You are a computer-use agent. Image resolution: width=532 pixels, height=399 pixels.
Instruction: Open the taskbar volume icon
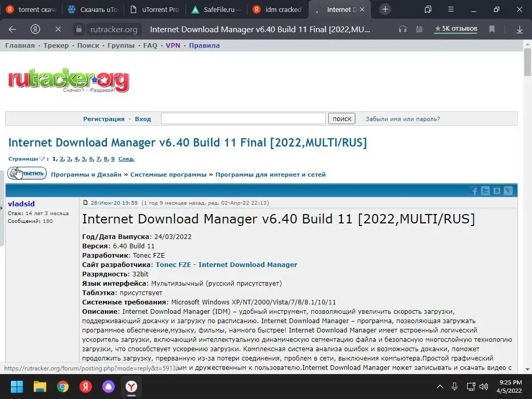coord(484,387)
